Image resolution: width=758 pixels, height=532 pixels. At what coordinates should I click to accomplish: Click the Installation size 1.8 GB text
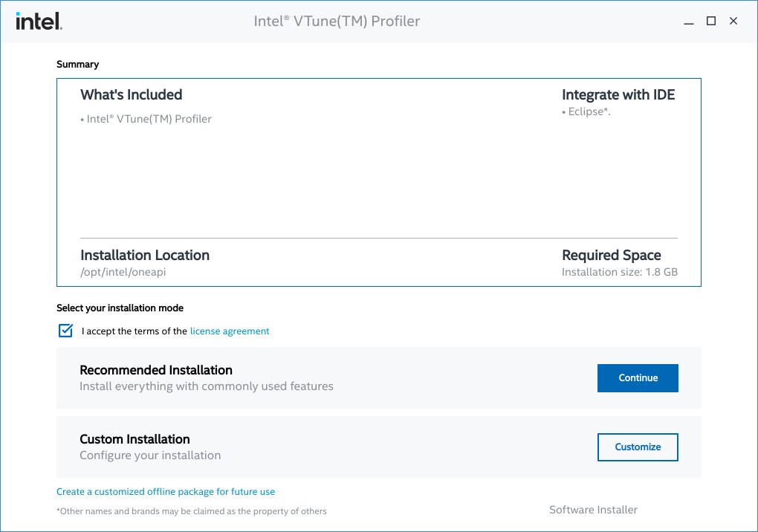click(620, 272)
